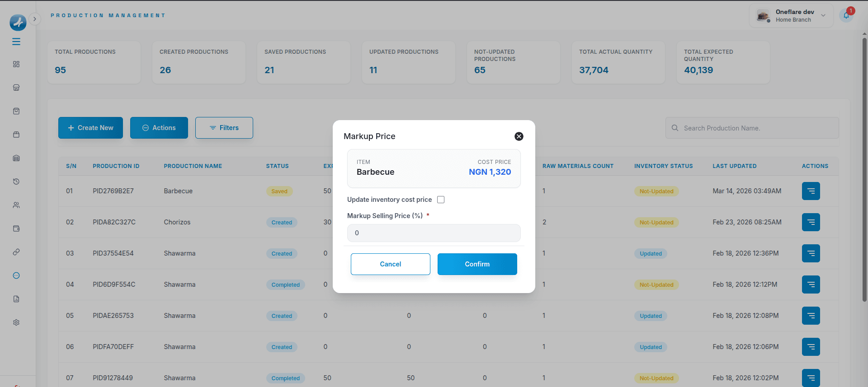Open the Filters panel
This screenshot has height=387, width=868.
click(224, 128)
